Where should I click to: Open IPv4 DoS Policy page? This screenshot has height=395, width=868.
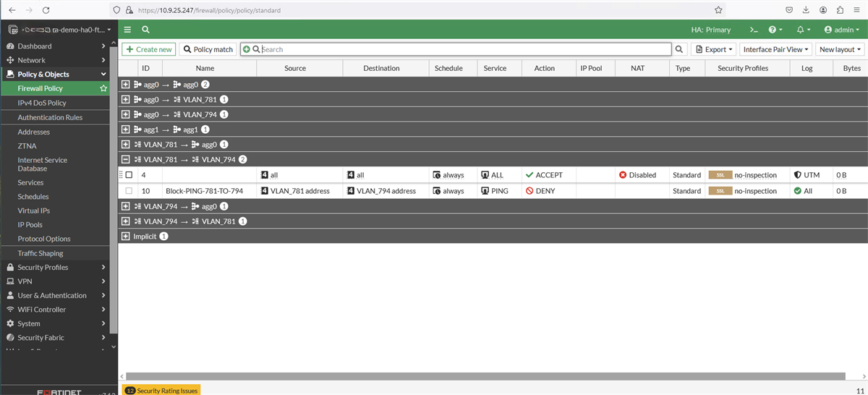[42, 103]
